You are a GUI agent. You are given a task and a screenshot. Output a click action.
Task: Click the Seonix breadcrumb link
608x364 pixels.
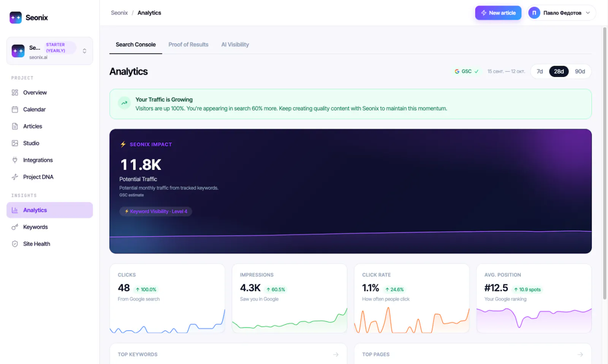119,13
